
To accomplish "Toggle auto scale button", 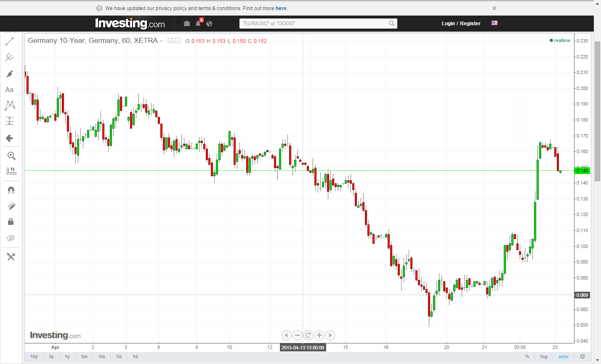I will tap(563, 356).
